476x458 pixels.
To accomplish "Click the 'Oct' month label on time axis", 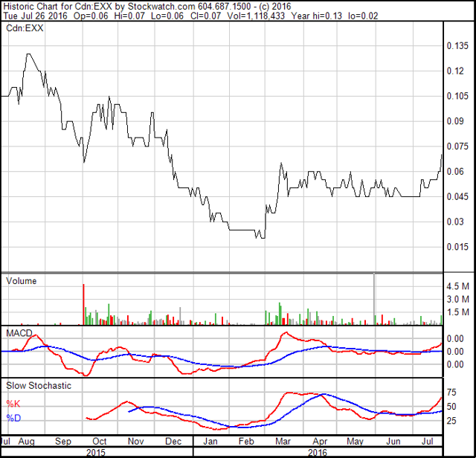I will coord(99,442).
